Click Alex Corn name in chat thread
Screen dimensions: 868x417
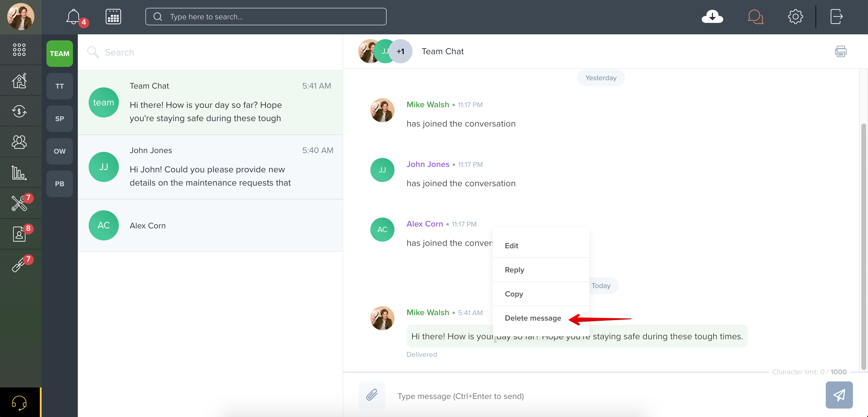[425, 224]
